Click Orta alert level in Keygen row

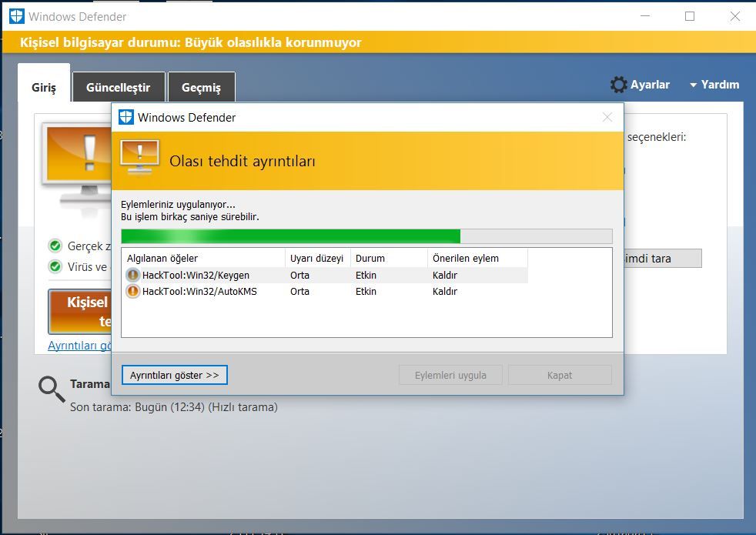pos(300,276)
